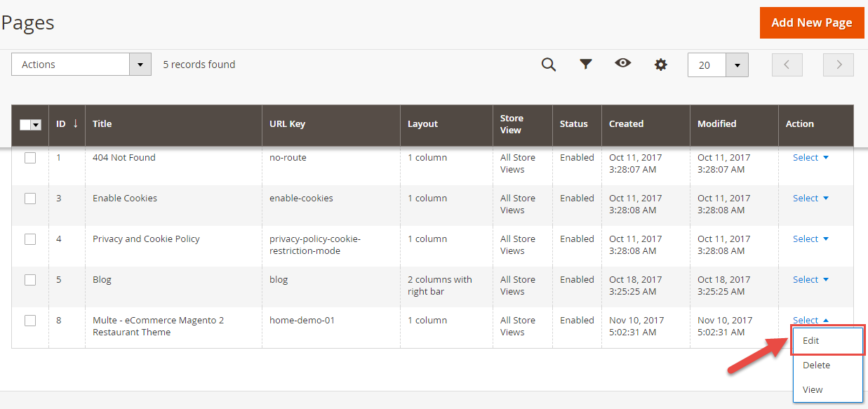The height and width of the screenshot is (409, 868).
Task: Select the Enable Cookies row checkbox
Action: coord(30,199)
